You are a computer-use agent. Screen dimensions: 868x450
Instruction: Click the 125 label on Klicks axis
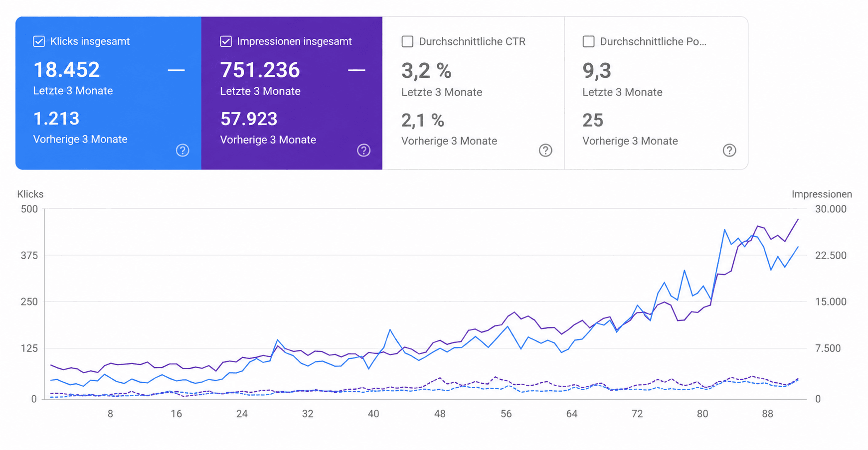click(29, 348)
